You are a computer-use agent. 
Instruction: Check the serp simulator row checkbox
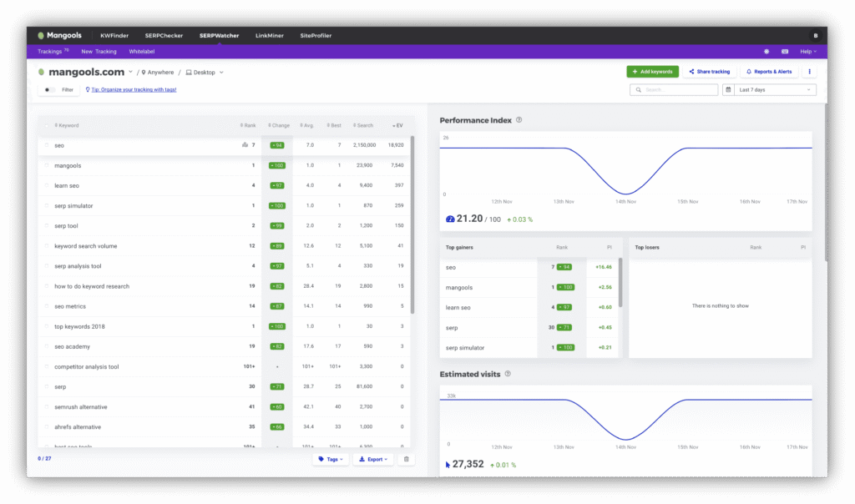coord(47,206)
